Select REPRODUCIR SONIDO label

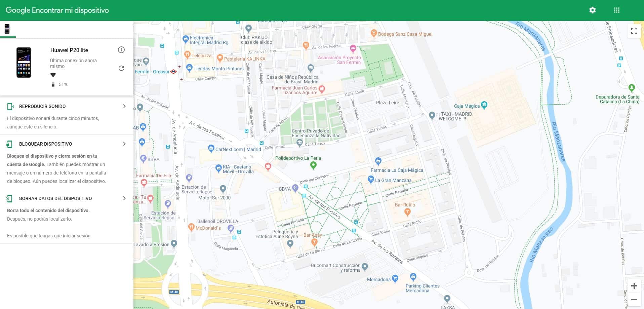pyautogui.click(x=42, y=106)
